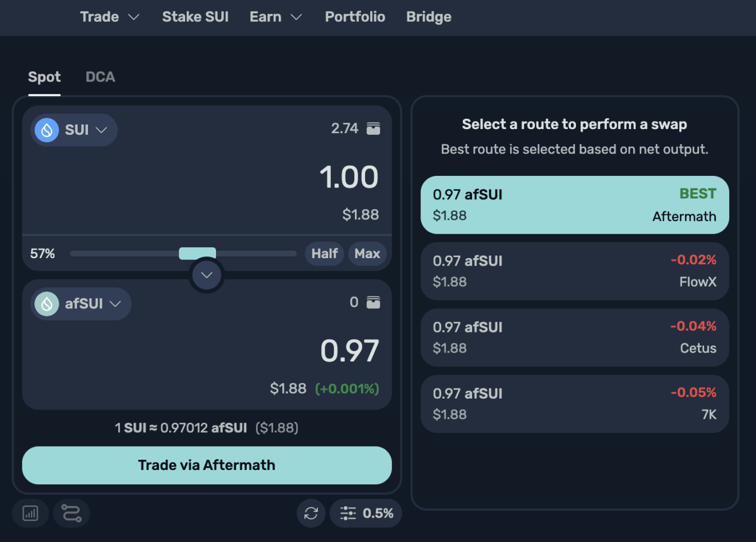Click the wallet icon next to 2.74
Image resolution: width=756 pixels, height=542 pixels.
pos(373,129)
